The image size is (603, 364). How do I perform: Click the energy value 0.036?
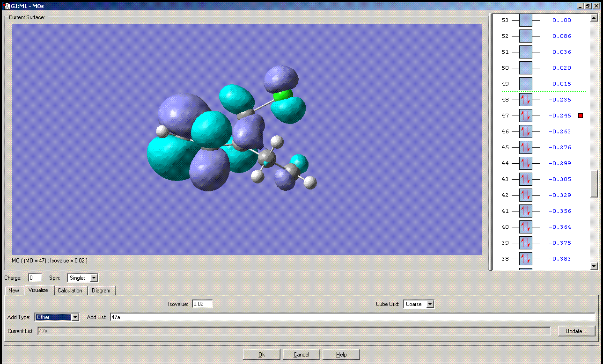(562, 52)
